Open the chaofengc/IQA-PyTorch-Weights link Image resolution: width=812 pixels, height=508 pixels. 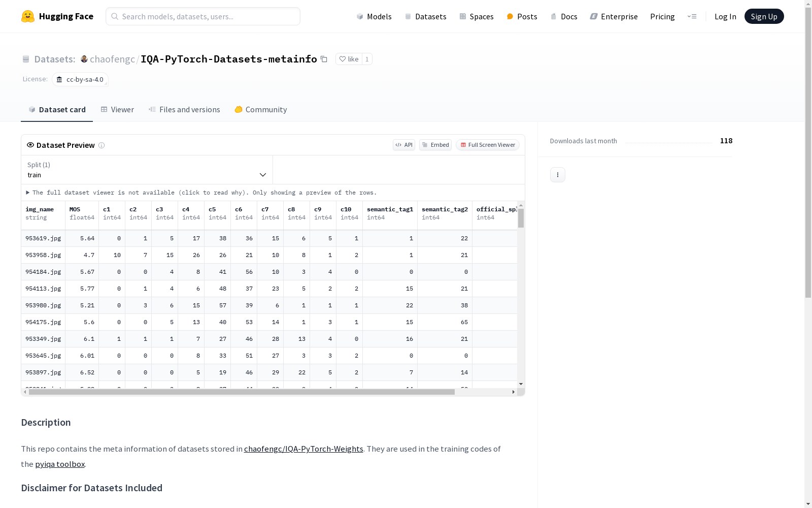point(303,449)
